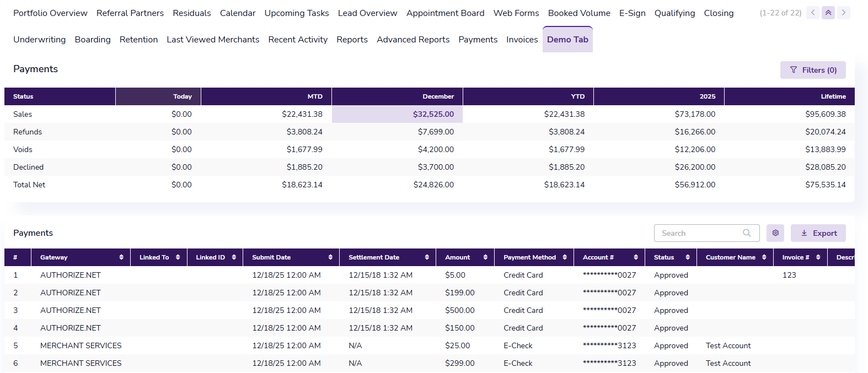Screen dimensions: 868x373
Task: Click the next page arrow icon
Action: (843, 13)
